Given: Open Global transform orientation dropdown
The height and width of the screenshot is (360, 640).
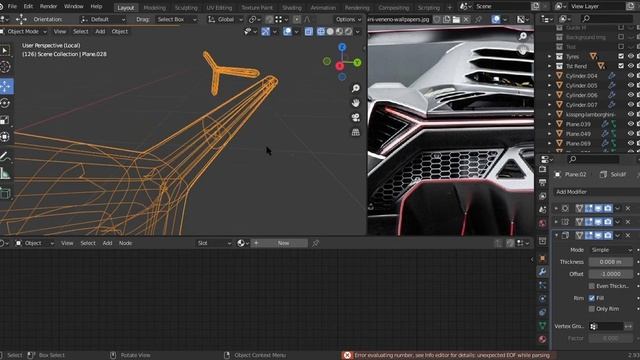Looking at the screenshot, I should 225,19.
